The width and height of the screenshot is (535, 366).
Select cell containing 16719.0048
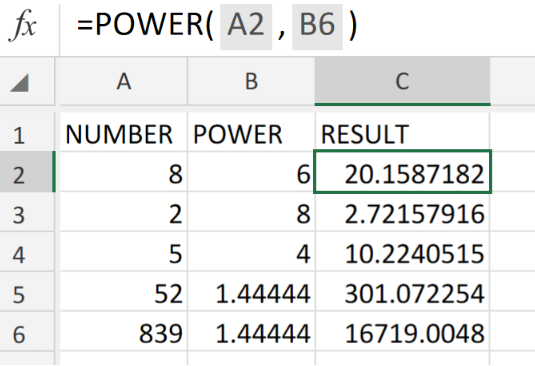[x=403, y=332]
